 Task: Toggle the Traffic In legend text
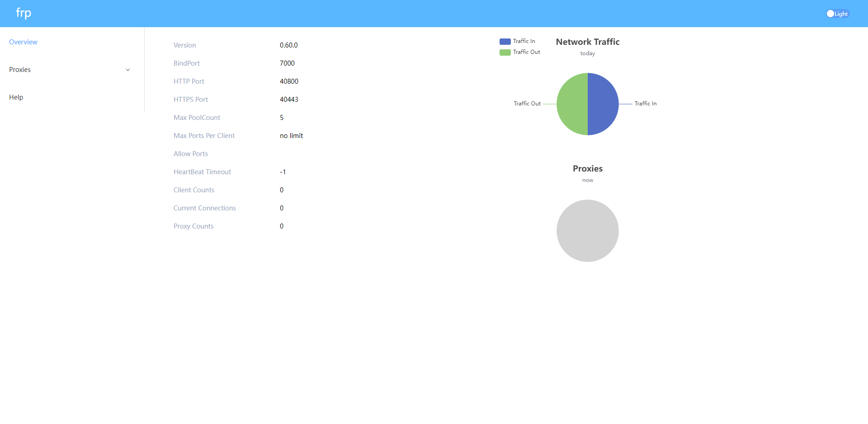tap(524, 41)
